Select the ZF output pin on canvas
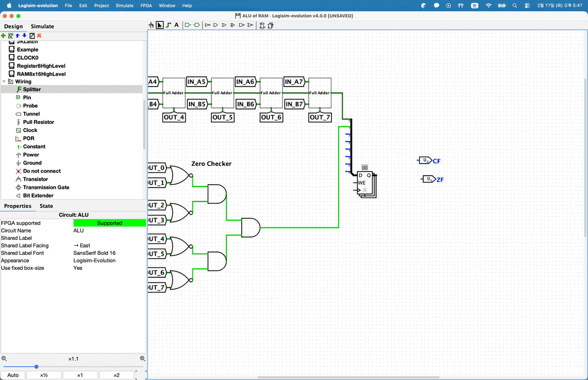Viewport: 588px width, 380px height. coord(428,179)
